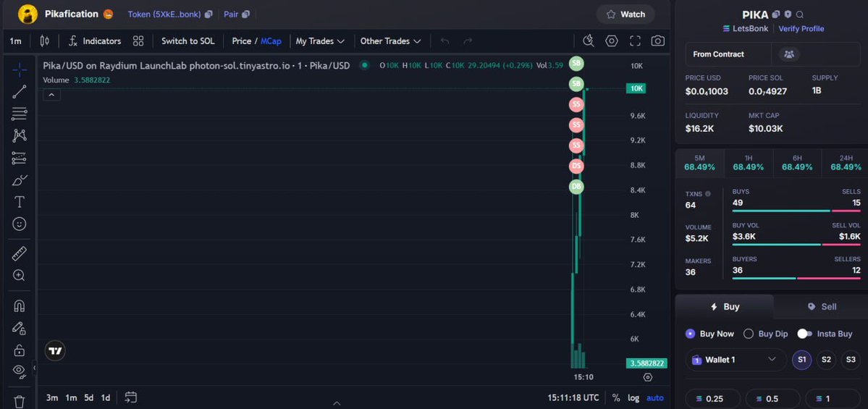The width and height of the screenshot is (868, 409).
Task: Take a chart snapshot with camera
Action: pyautogui.click(x=657, y=41)
